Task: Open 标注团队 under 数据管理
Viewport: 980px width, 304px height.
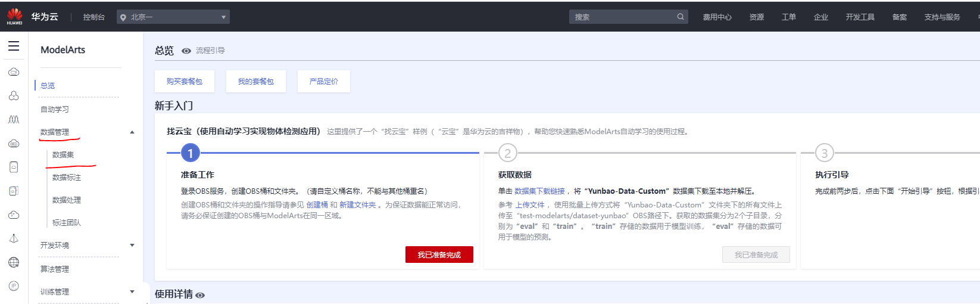Action: pyautogui.click(x=67, y=223)
